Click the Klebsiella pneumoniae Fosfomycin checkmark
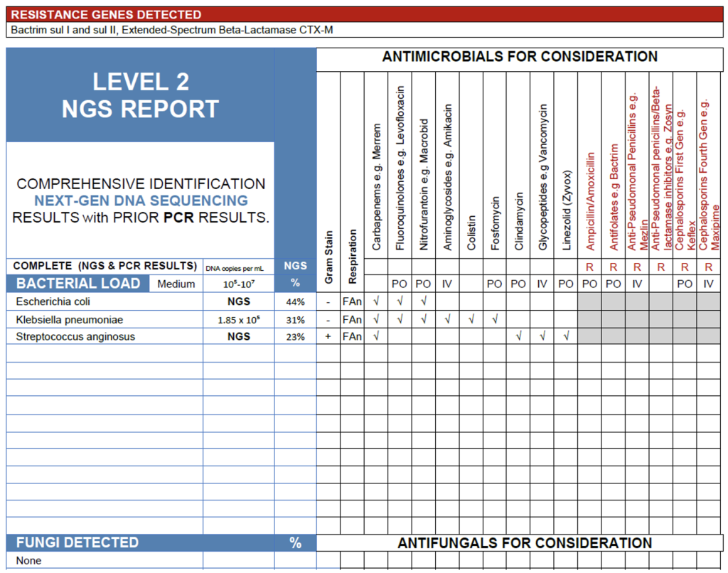Screen dimensions: 728x573 pos(495,319)
